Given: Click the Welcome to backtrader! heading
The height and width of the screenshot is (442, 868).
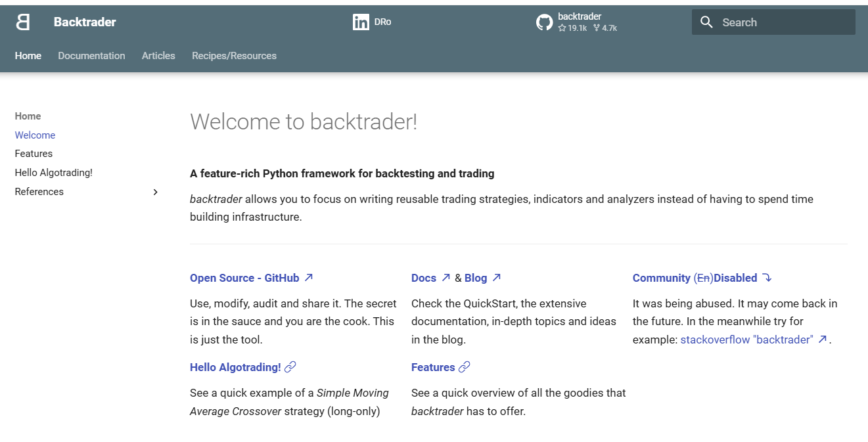Looking at the screenshot, I should pyautogui.click(x=304, y=122).
